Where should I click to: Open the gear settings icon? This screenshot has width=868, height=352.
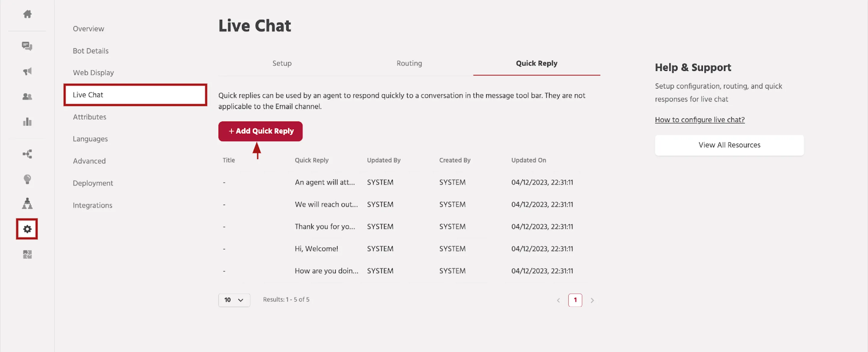click(27, 229)
